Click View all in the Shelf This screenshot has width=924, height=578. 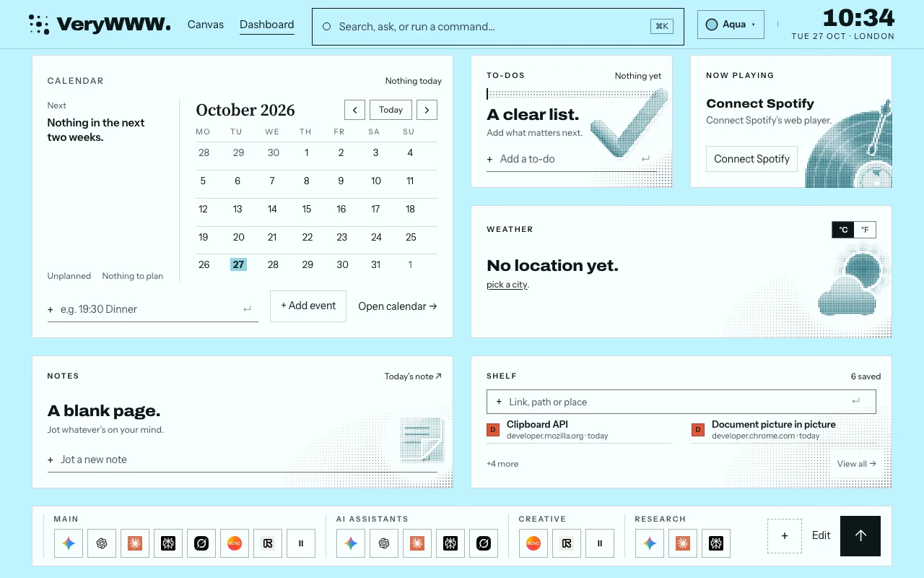[856, 464]
